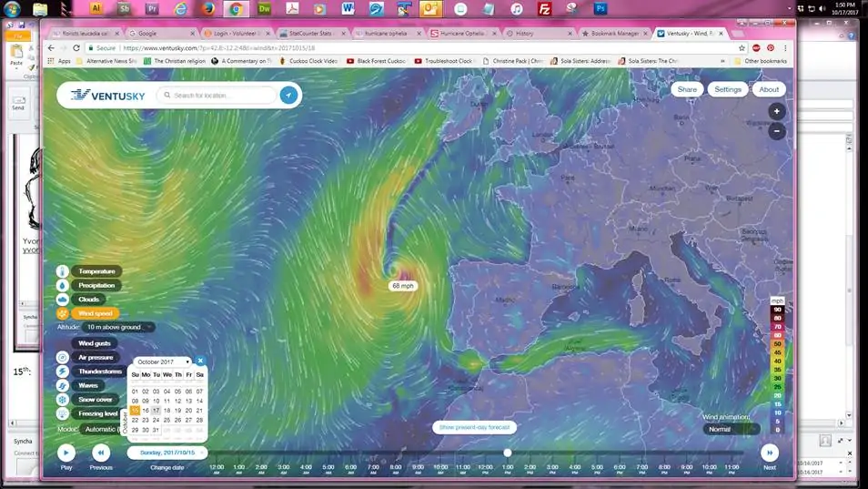The image size is (868, 489).
Task: Enable the Clouds layer
Action: coord(88,300)
